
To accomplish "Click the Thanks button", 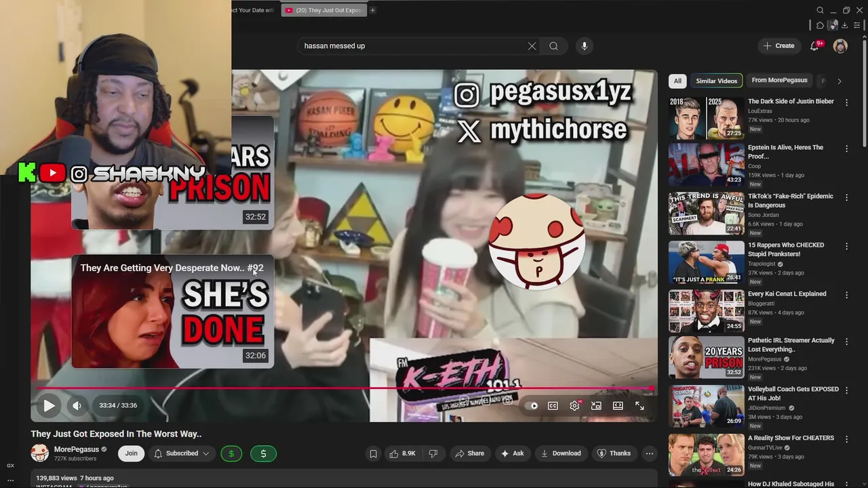I will click(x=614, y=453).
